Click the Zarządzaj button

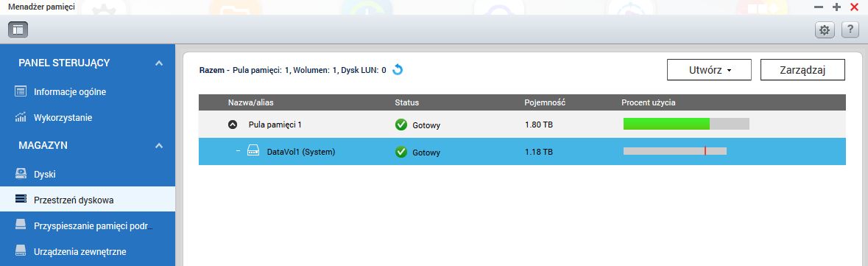(x=802, y=70)
